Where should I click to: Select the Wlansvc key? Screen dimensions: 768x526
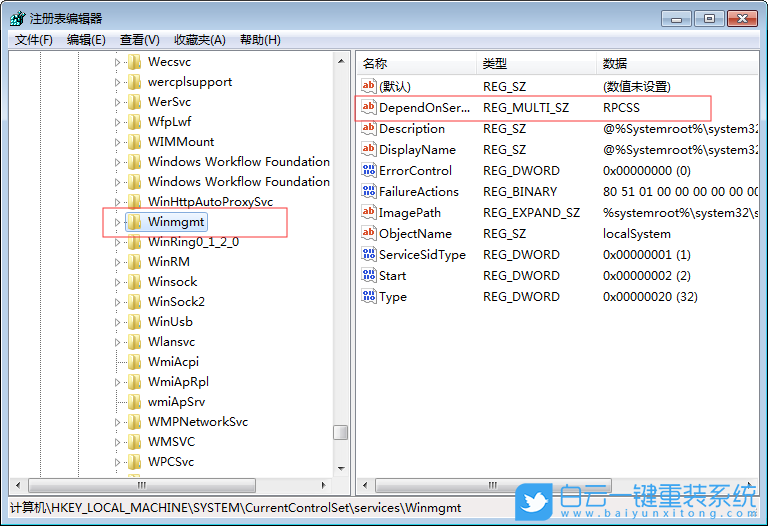click(x=171, y=342)
